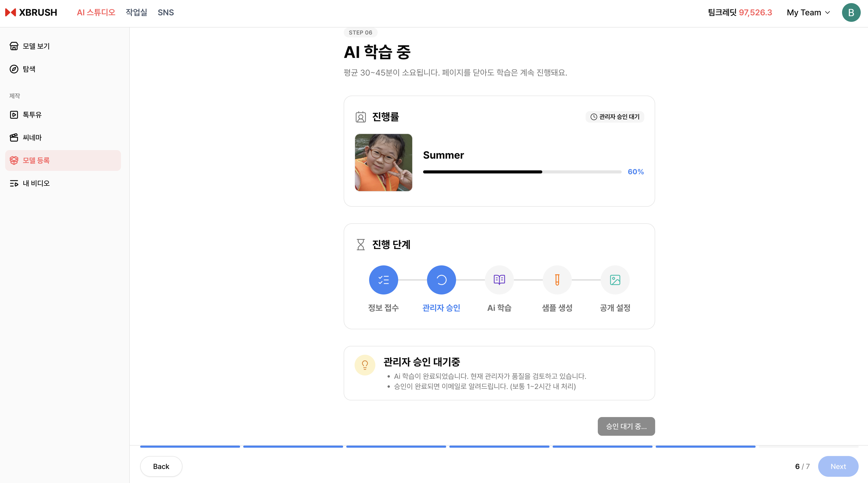Click the 관리자 승인 대기 status badge
Image resolution: width=868 pixels, height=483 pixels.
[615, 117]
